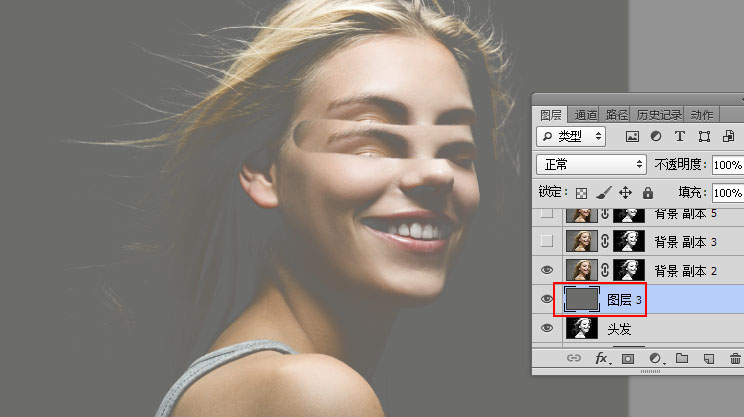The width and height of the screenshot is (744, 417).
Task: Hide the 背景 副本 2 layer
Action: coord(546,270)
